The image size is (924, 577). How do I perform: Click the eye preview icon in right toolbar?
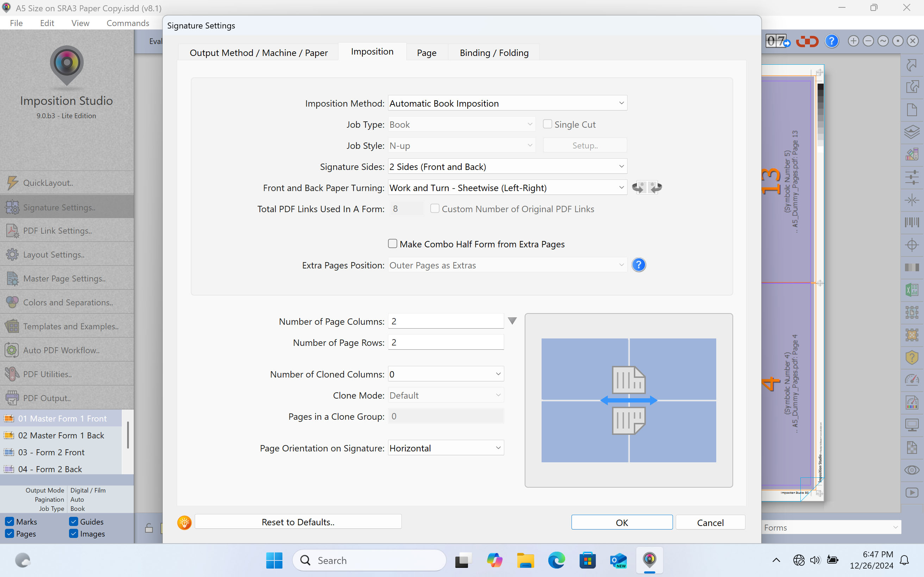(x=912, y=470)
